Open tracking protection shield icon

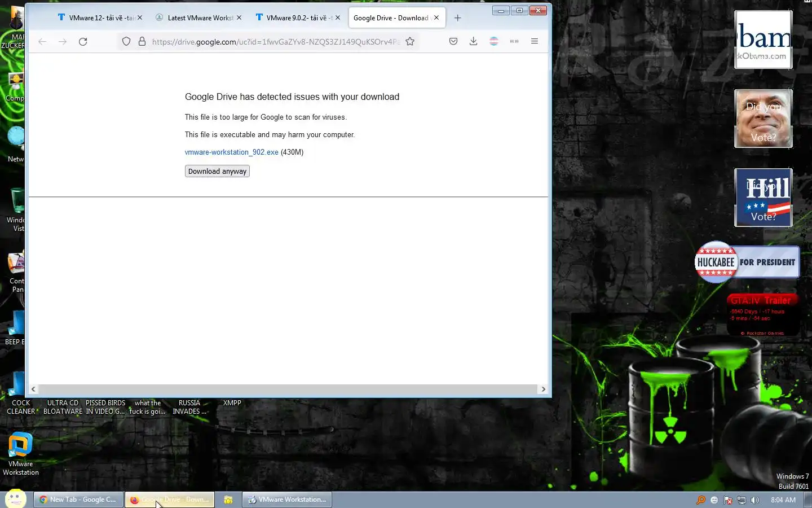[126, 41]
